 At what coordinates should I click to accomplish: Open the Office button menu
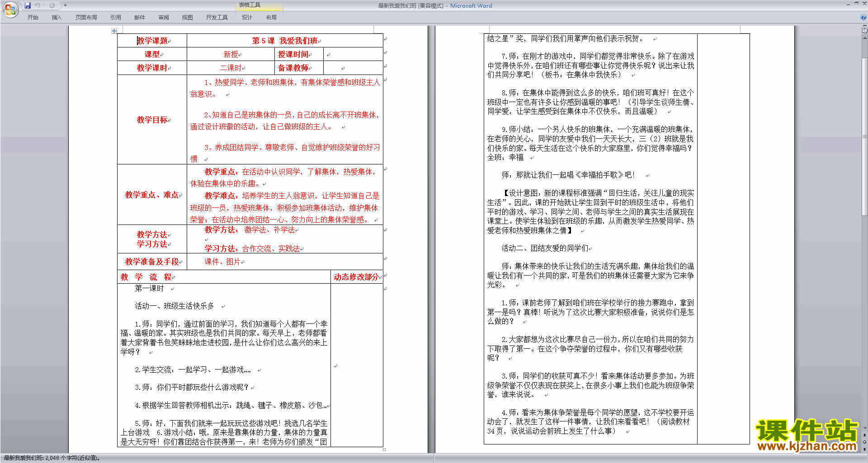click(x=10, y=9)
